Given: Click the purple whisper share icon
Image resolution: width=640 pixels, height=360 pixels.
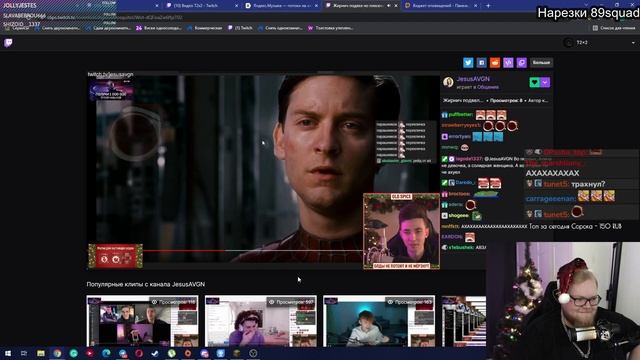Looking at the screenshot, I should 522,62.
